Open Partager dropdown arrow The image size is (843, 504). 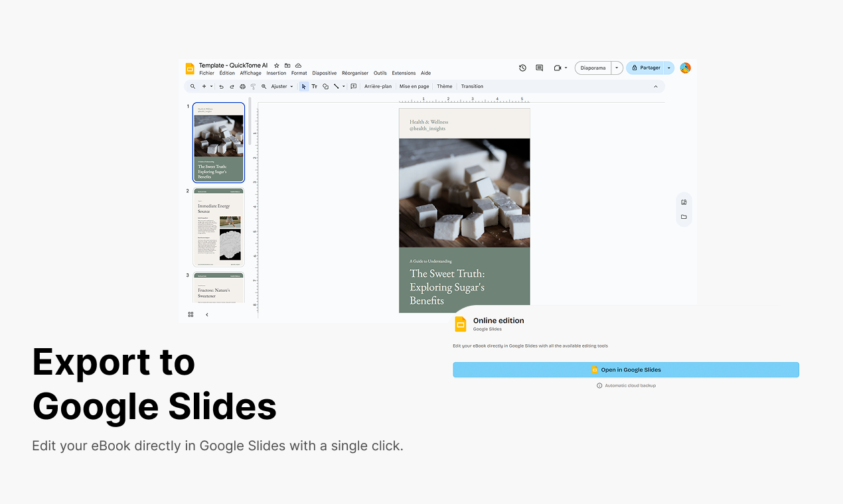click(669, 68)
